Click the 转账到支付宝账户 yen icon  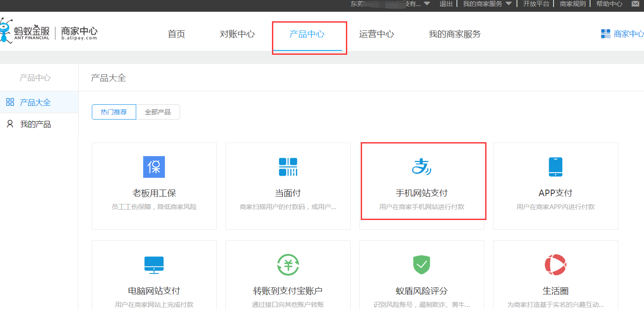coord(288,265)
